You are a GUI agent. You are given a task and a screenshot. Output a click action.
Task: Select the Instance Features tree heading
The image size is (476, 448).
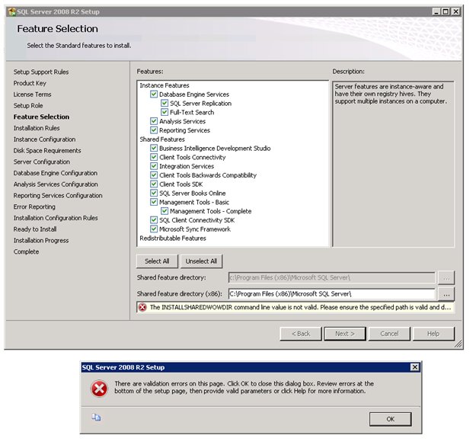point(165,85)
